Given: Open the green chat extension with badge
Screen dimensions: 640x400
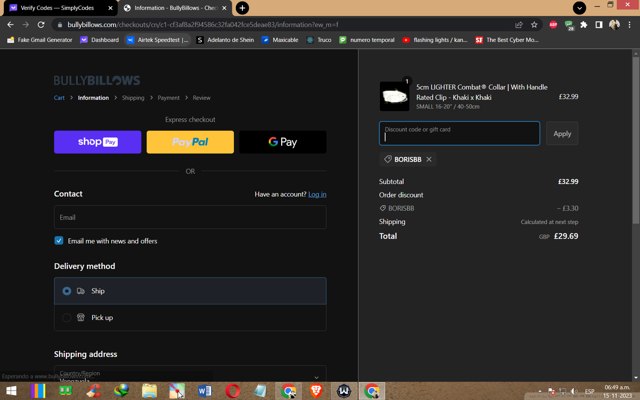Looking at the screenshot, I should tap(569, 25).
